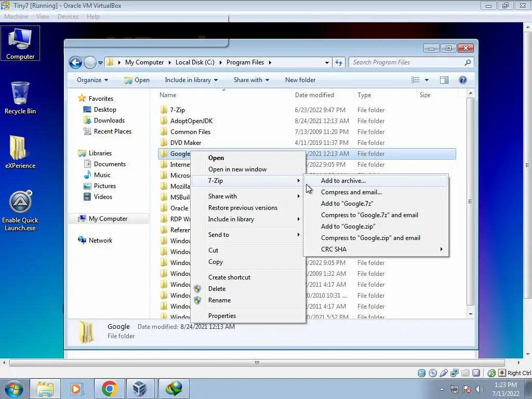
Task: Click the New folder button
Action: click(300, 80)
